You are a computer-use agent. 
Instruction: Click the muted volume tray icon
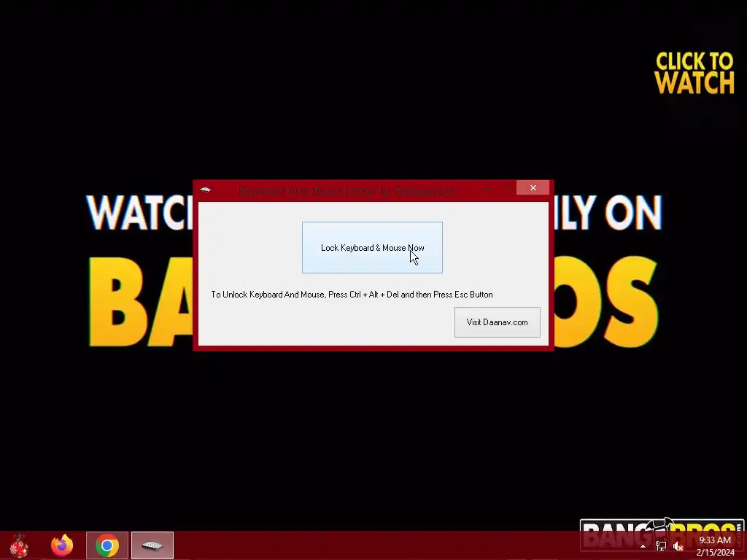(678, 546)
